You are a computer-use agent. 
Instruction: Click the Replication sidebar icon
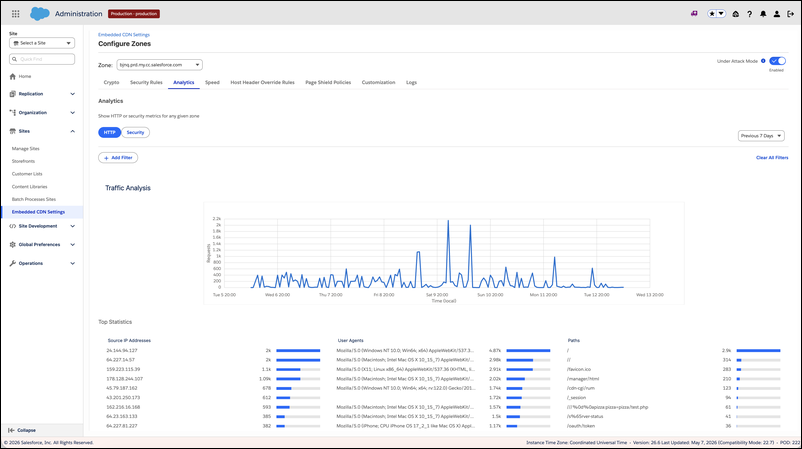[13, 94]
